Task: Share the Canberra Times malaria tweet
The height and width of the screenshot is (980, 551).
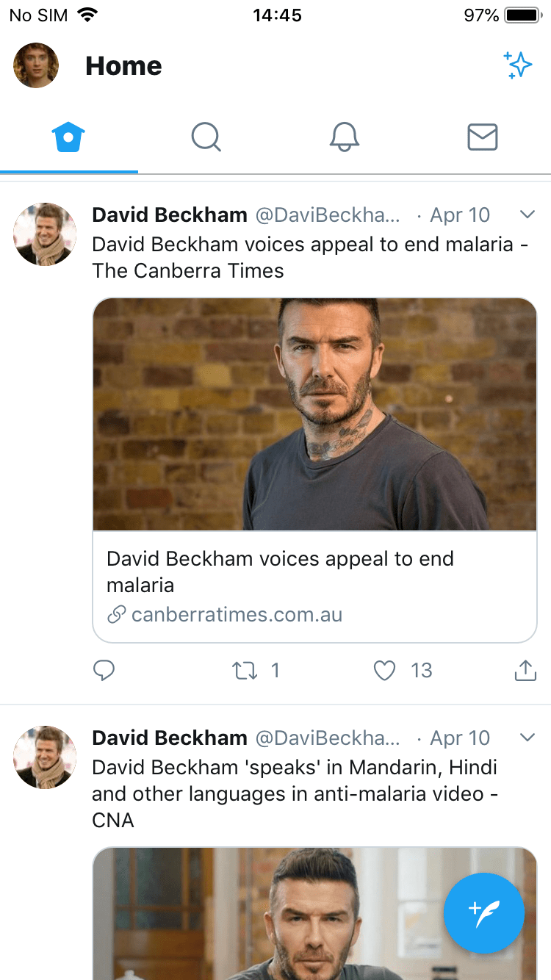Action: (x=525, y=670)
